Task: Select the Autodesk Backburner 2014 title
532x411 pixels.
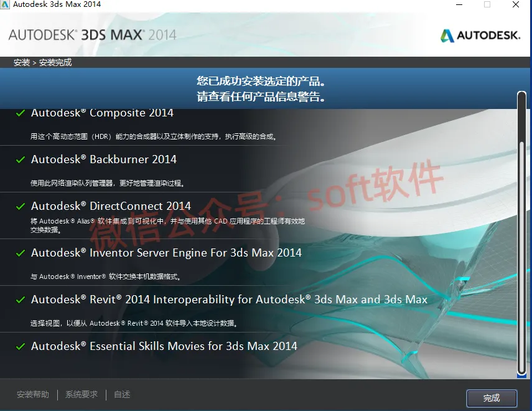Action: click(104, 159)
